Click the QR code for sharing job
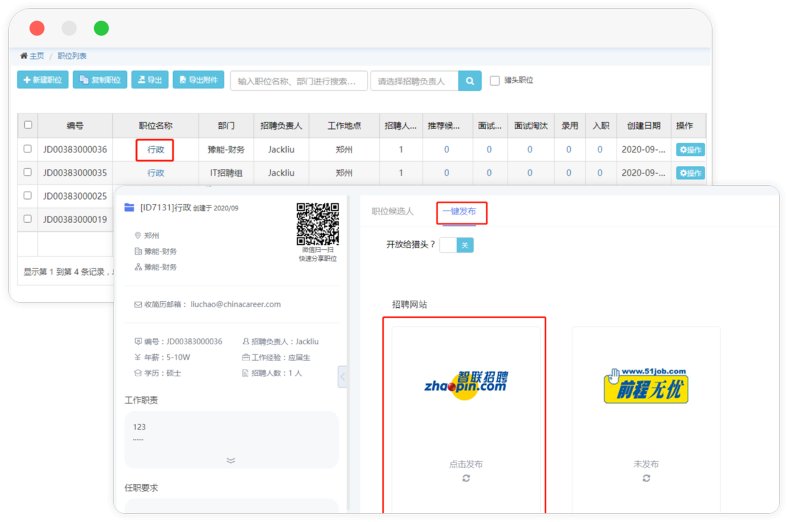The width and height of the screenshot is (788, 522). click(x=318, y=224)
